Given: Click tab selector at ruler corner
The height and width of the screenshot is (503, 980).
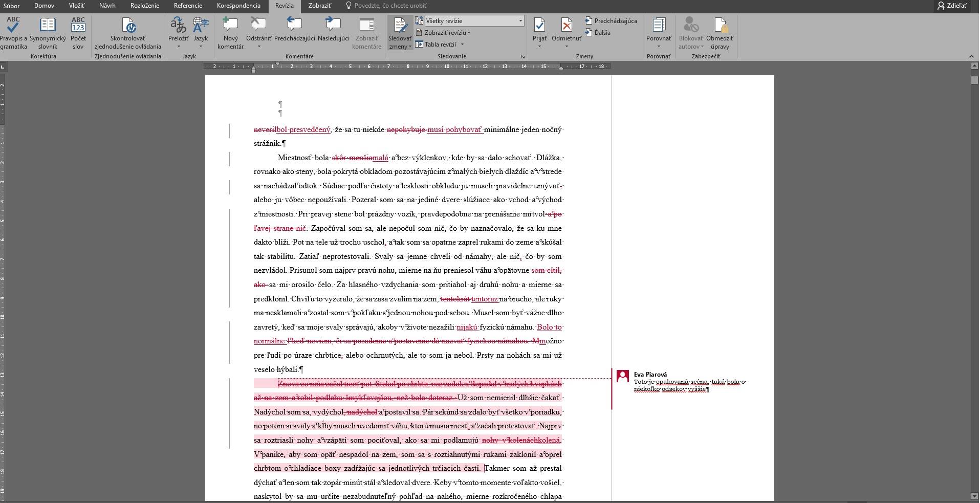Looking at the screenshot, I should 3,67.
